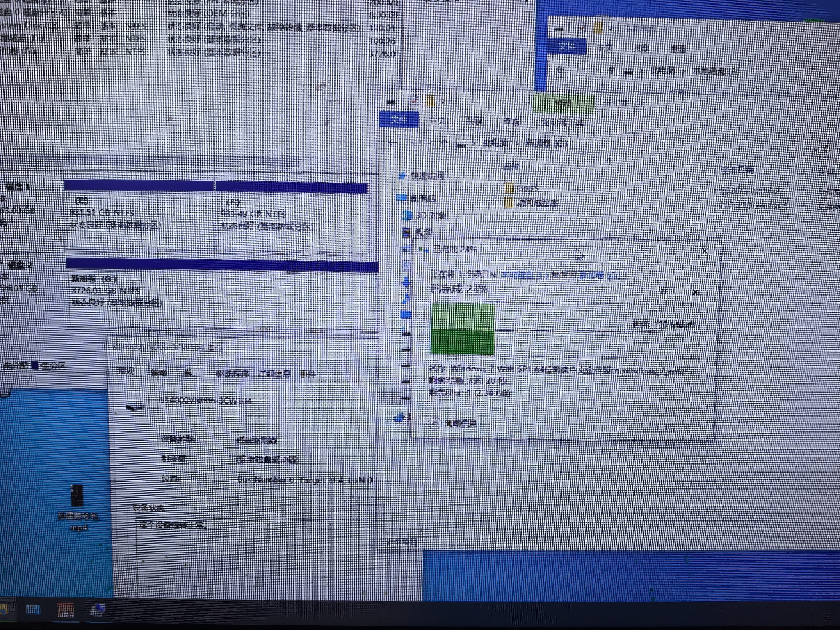
Task: Switch to 驱动程序 tab in drive properties
Action: coord(232,373)
